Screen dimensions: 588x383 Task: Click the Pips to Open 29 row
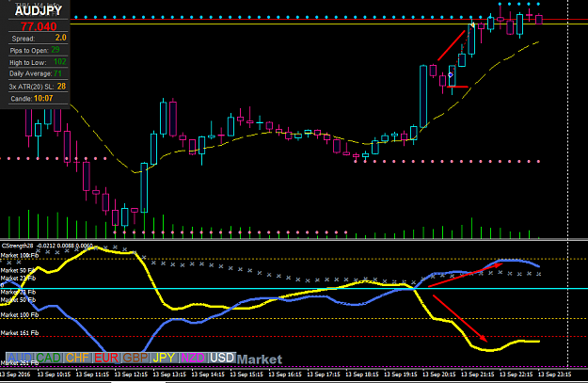click(39, 50)
